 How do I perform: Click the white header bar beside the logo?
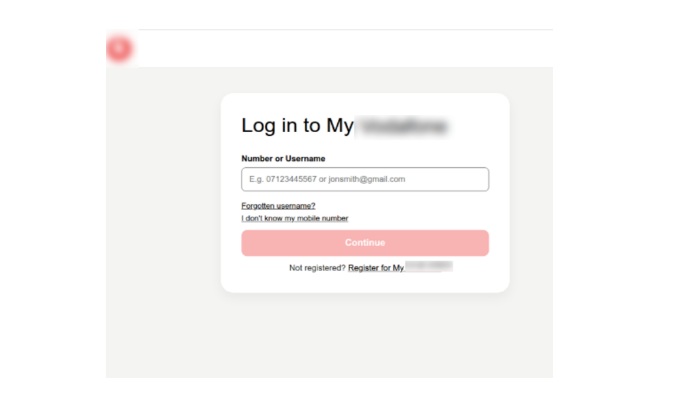click(x=343, y=48)
